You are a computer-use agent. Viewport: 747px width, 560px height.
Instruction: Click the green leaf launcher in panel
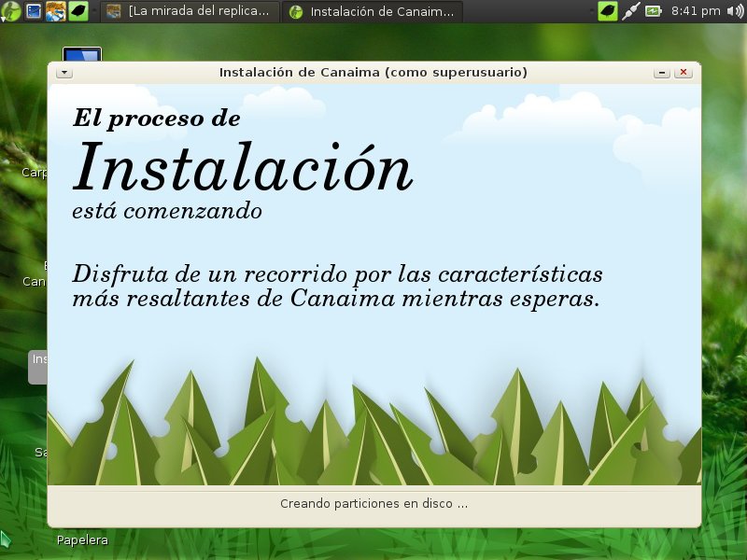click(78, 11)
